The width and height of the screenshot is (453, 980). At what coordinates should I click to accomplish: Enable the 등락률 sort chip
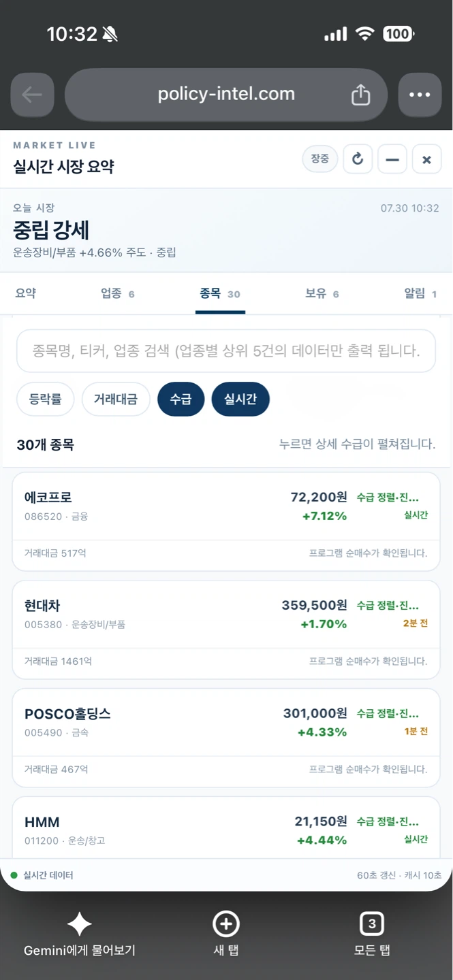46,399
